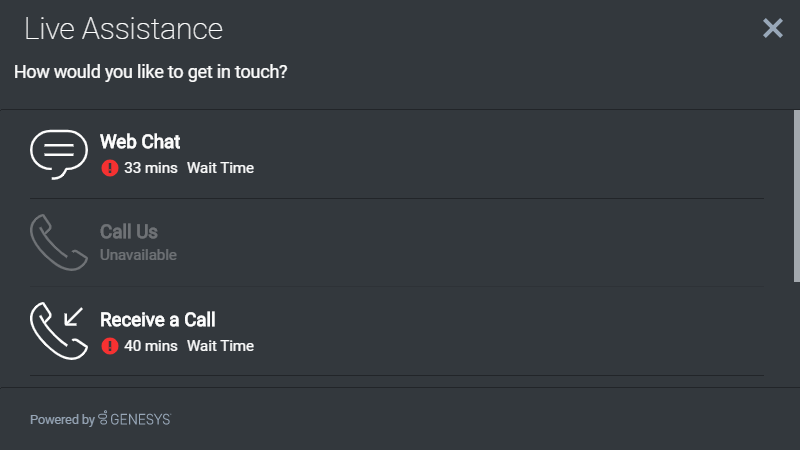Click the red alert icon under Receive a Call
Viewport: 800px width, 450px height.
(x=110, y=346)
